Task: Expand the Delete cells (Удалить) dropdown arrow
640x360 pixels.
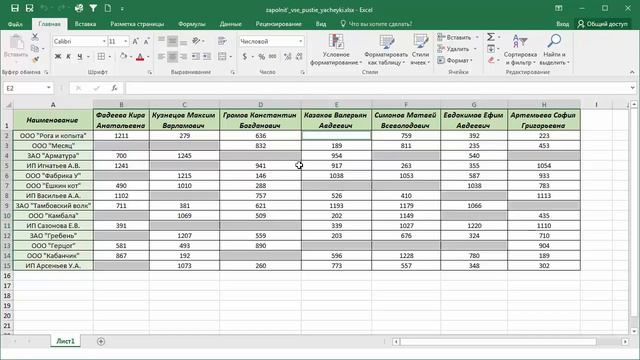Action: pos(475,49)
